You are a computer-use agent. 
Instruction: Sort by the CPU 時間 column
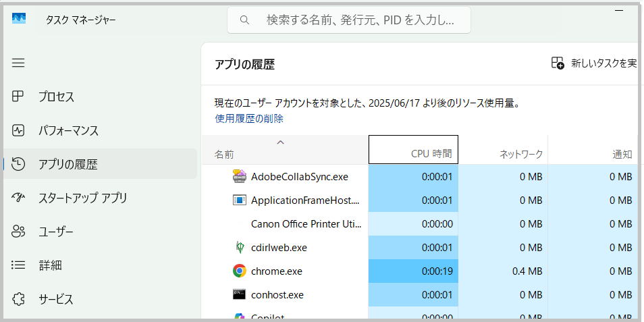(413, 149)
